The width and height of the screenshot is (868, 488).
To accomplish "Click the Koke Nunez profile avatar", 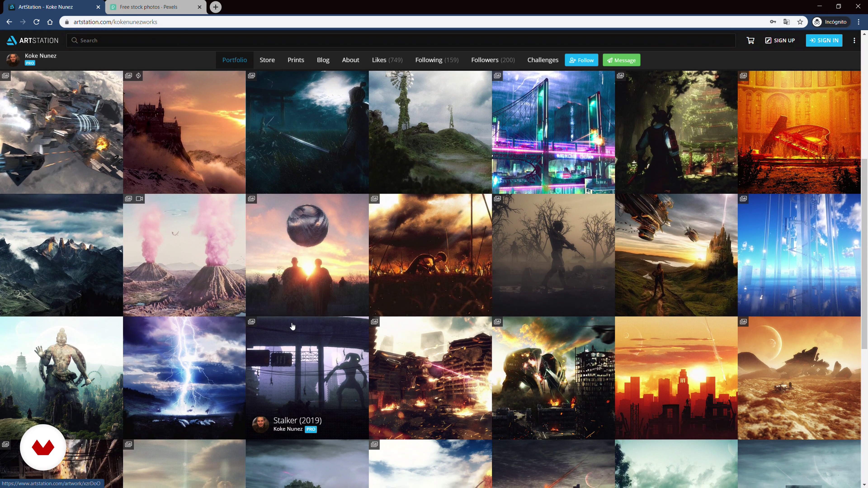I will click(x=13, y=60).
